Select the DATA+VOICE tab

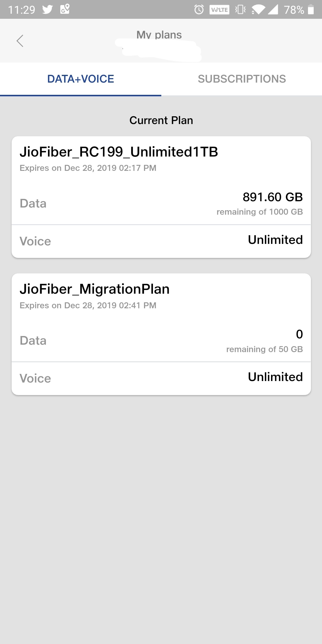click(80, 79)
